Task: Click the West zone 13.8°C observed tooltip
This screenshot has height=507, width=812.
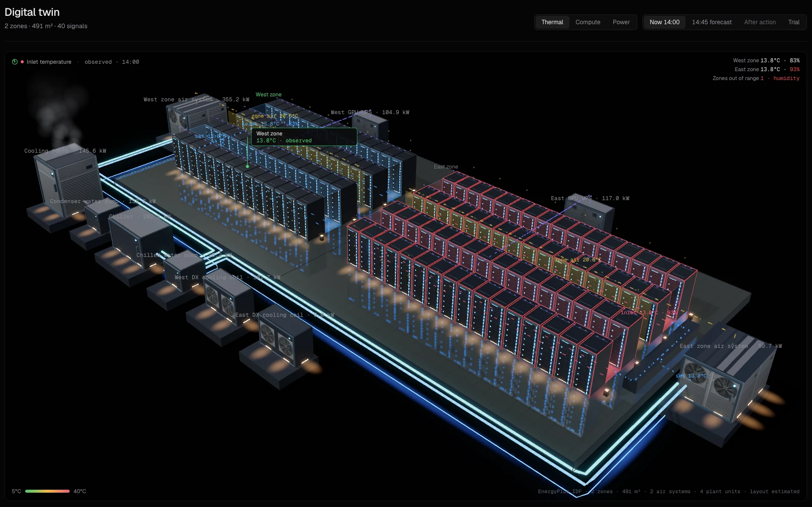Action: pos(303,137)
